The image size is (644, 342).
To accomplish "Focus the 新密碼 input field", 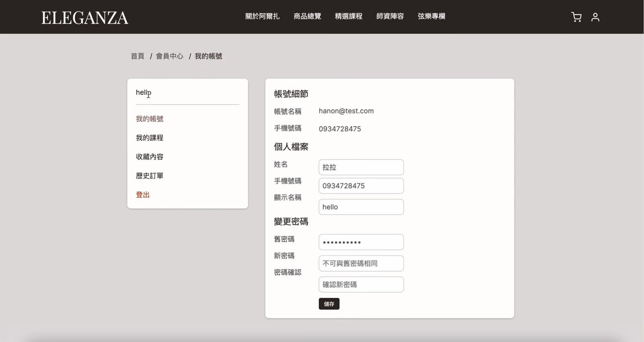I will tap(361, 263).
